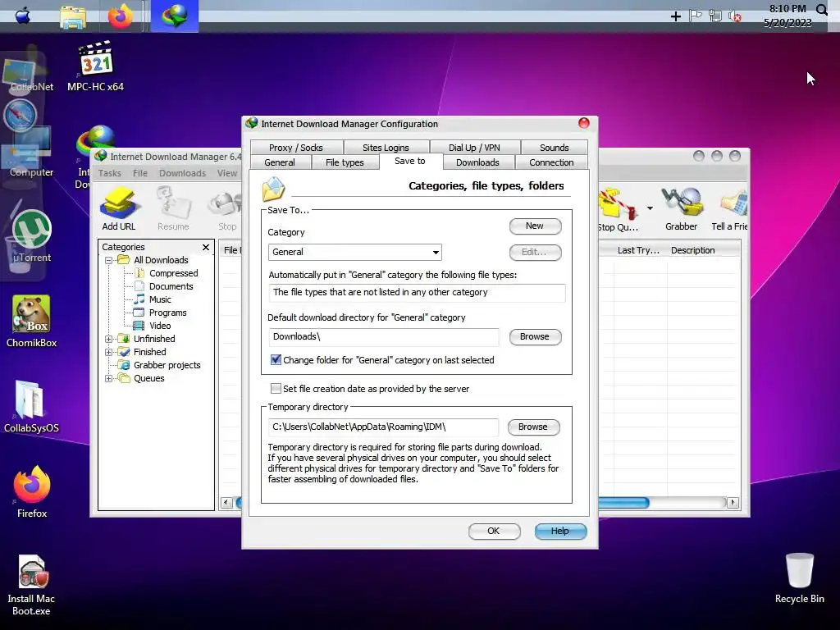Switch to the General tab
The height and width of the screenshot is (630, 840).
[280, 162]
